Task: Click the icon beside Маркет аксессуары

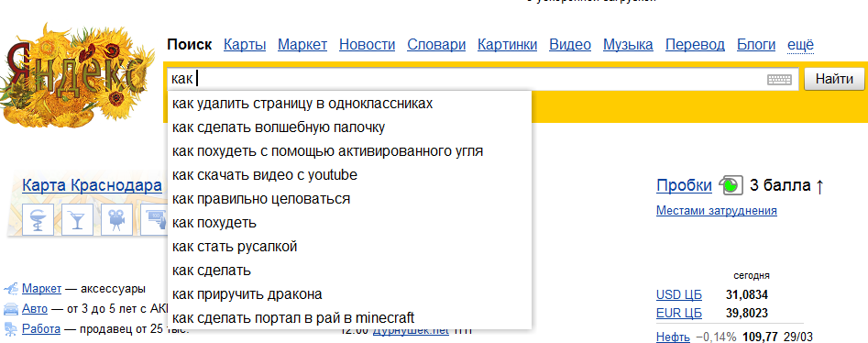Action: pos(10,289)
